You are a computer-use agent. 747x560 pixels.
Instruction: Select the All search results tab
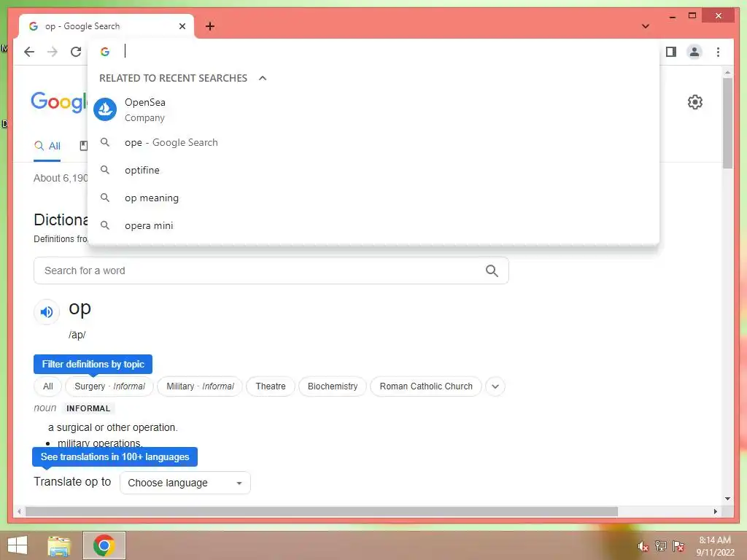pyautogui.click(x=47, y=146)
